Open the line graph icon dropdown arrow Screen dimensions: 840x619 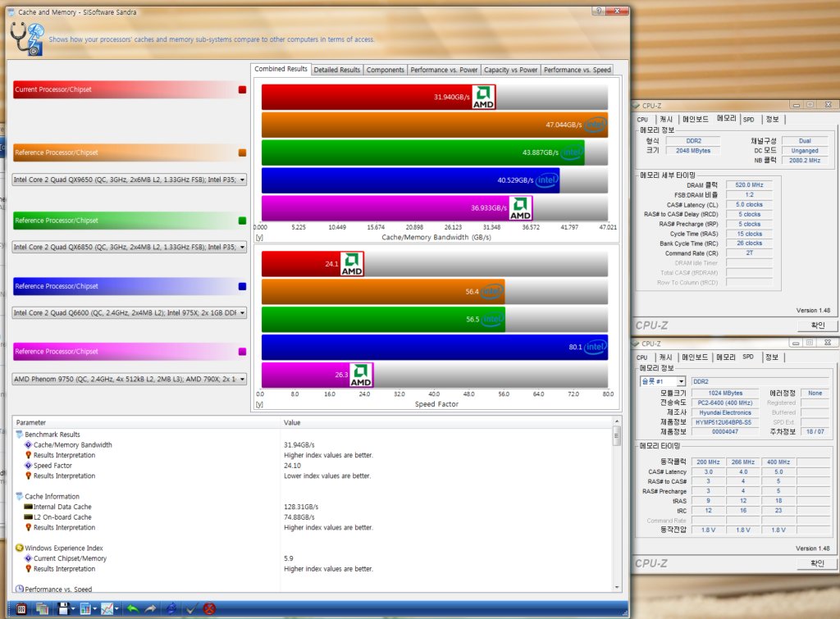[x=116, y=609]
